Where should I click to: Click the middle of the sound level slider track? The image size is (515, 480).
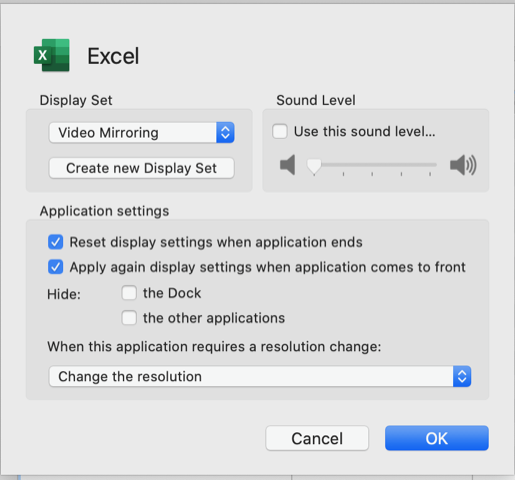click(x=372, y=164)
